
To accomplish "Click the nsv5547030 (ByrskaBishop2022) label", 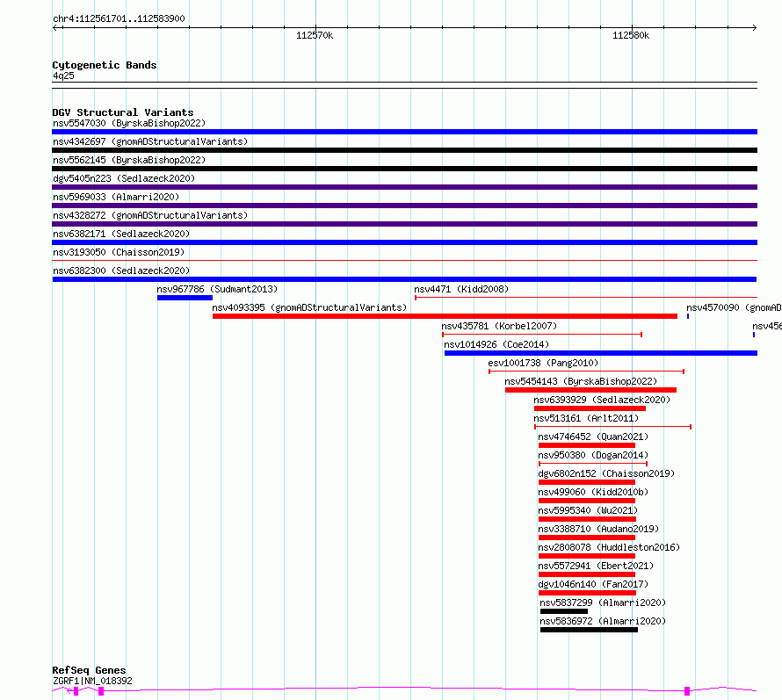I will (x=129, y=123).
